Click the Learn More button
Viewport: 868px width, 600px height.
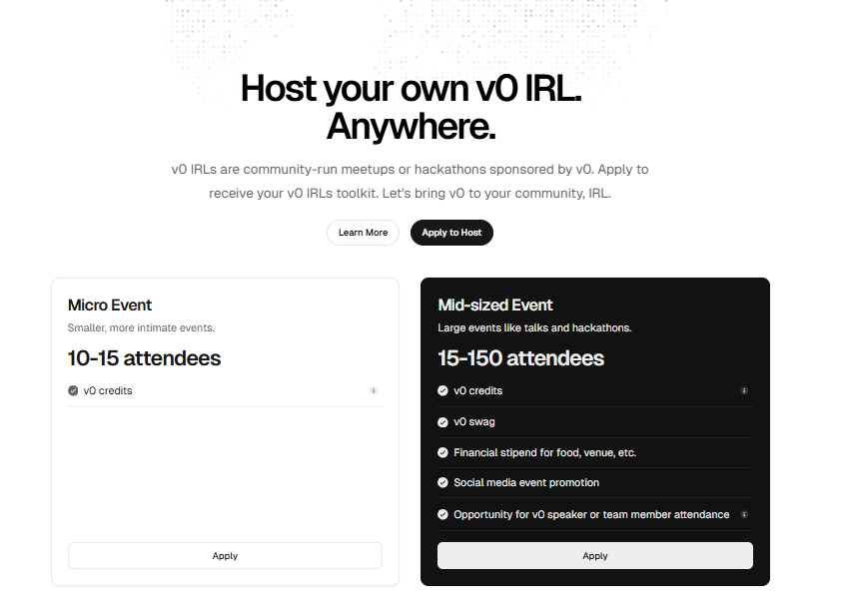pos(363,233)
